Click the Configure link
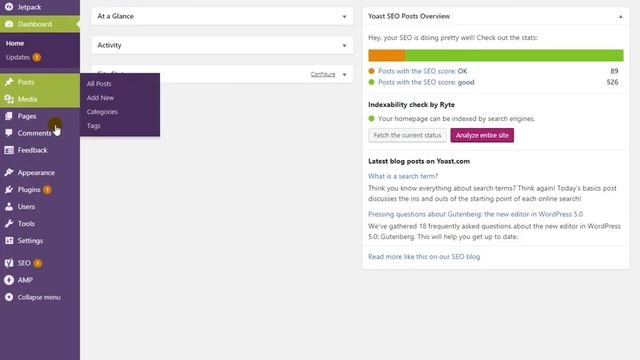The height and width of the screenshot is (360, 640). tap(323, 74)
